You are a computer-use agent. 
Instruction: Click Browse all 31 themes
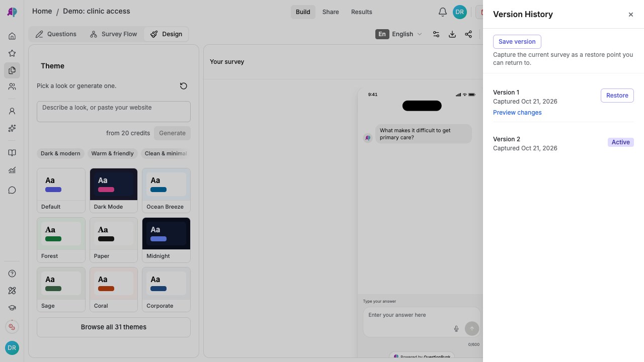(x=114, y=327)
